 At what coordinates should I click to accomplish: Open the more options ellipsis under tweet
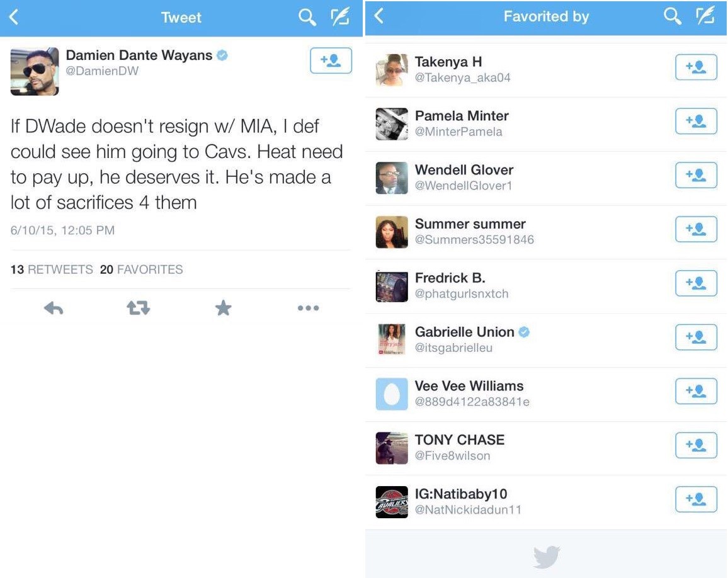[308, 308]
